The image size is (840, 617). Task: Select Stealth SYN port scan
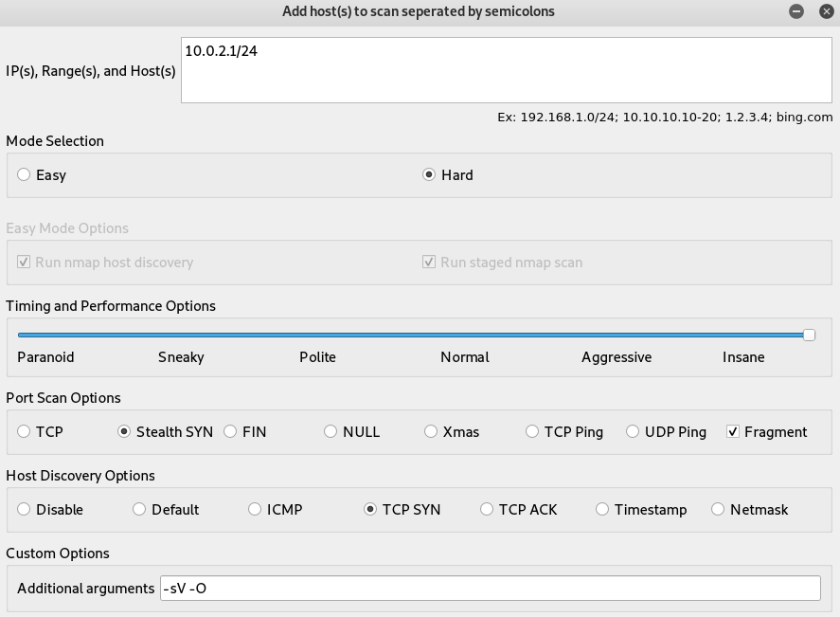click(124, 432)
